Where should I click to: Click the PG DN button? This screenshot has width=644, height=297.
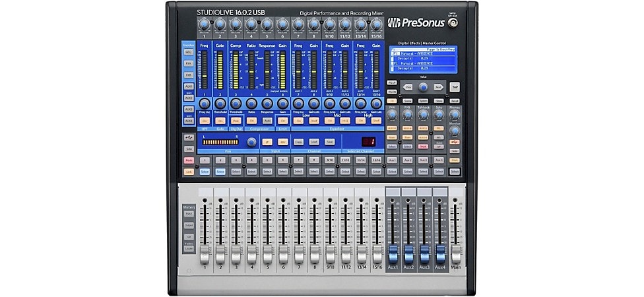click(392, 92)
